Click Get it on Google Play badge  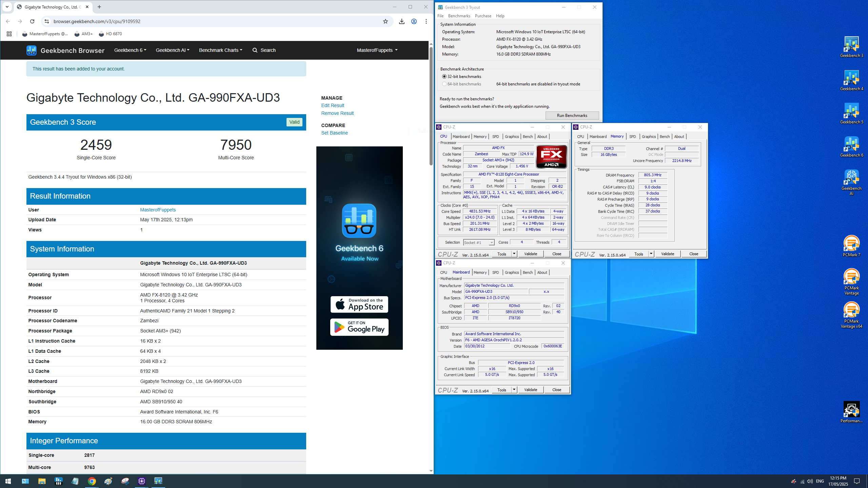pyautogui.click(x=359, y=327)
